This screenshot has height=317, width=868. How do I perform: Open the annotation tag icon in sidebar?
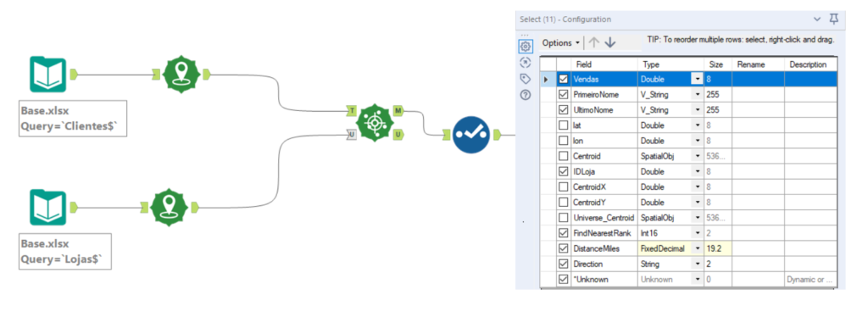pyautogui.click(x=526, y=79)
